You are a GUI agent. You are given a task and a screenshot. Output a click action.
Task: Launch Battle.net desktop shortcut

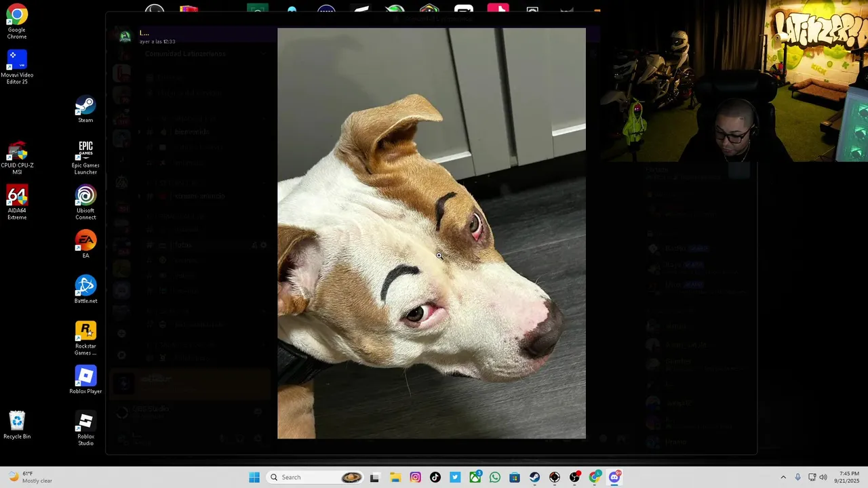(85, 289)
